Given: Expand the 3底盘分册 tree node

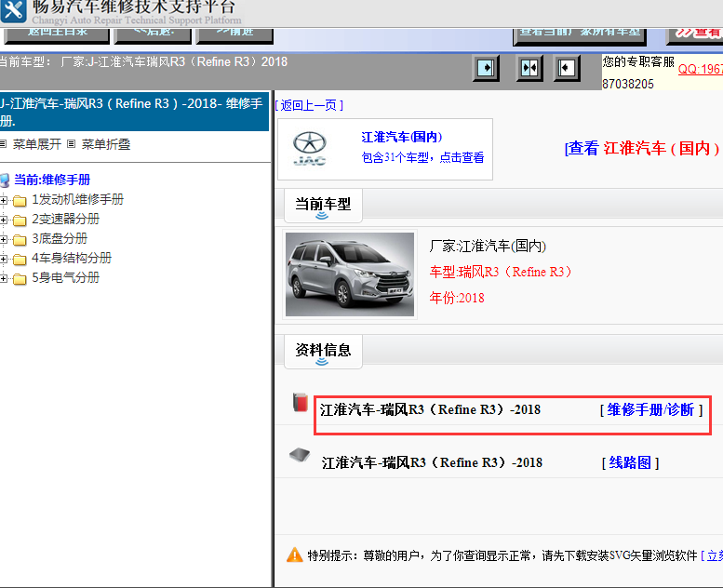Looking at the screenshot, I should (x=4, y=239).
